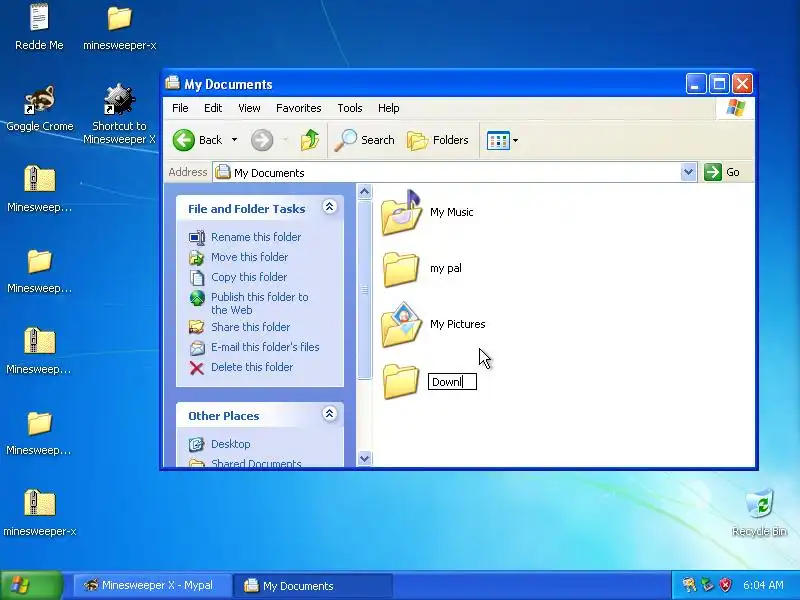Select the My Music folder icon

[x=401, y=213]
